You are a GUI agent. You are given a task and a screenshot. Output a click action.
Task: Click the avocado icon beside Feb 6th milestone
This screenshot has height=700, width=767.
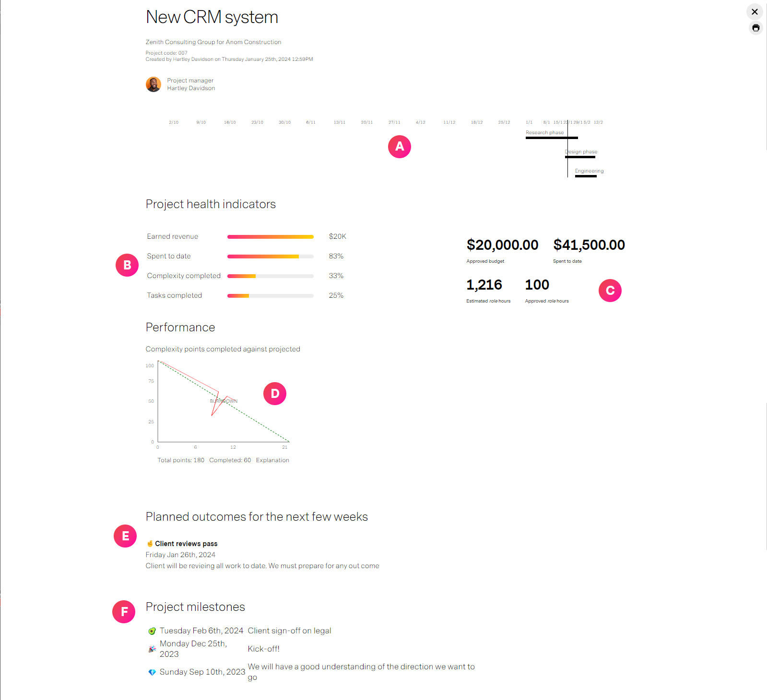pyautogui.click(x=152, y=631)
